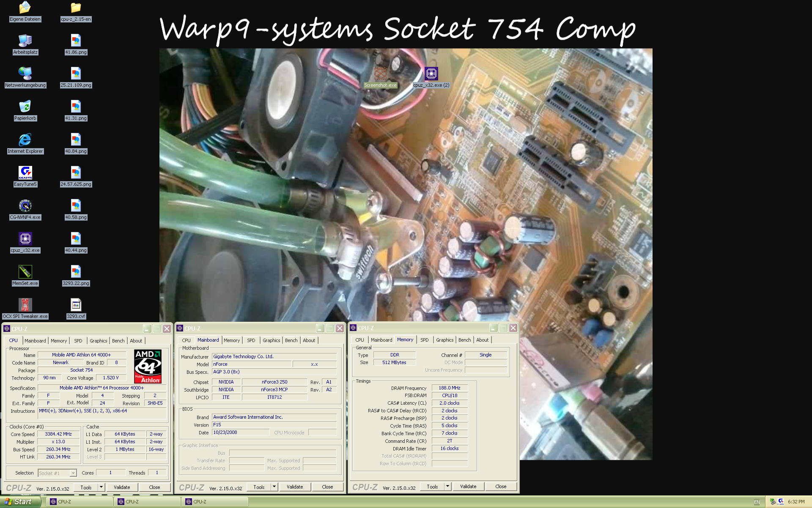Click Validate in the Memory window

[468, 486]
